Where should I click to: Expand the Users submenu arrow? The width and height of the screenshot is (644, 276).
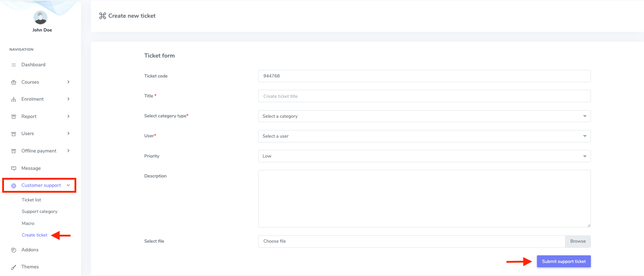coord(68,133)
